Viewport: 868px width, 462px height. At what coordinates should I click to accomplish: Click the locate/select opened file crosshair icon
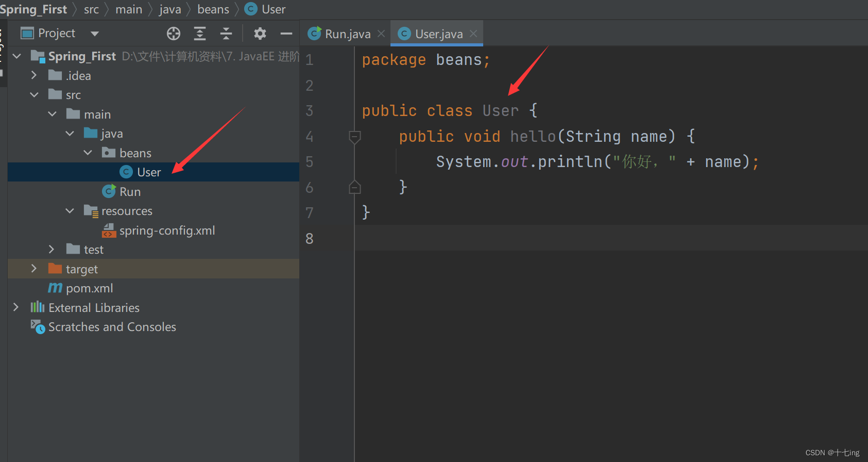pyautogui.click(x=174, y=34)
